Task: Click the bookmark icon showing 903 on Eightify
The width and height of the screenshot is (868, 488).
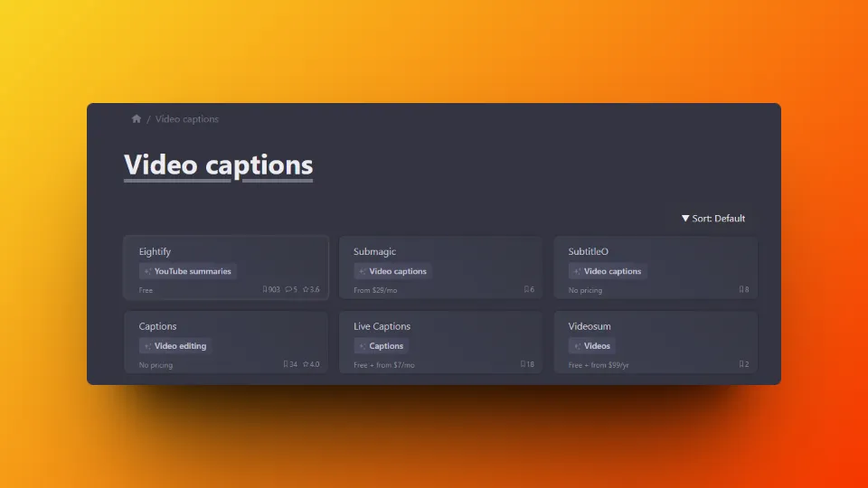Action: click(265, 289)
